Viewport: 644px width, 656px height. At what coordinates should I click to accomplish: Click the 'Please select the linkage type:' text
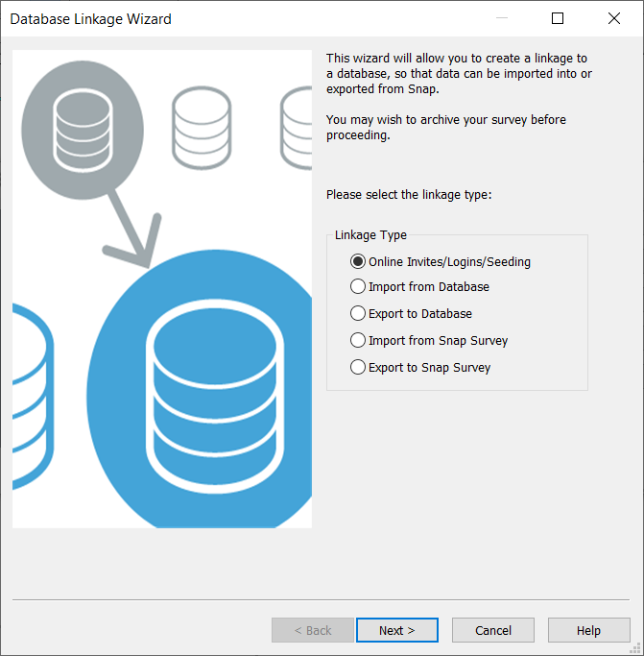409,195
